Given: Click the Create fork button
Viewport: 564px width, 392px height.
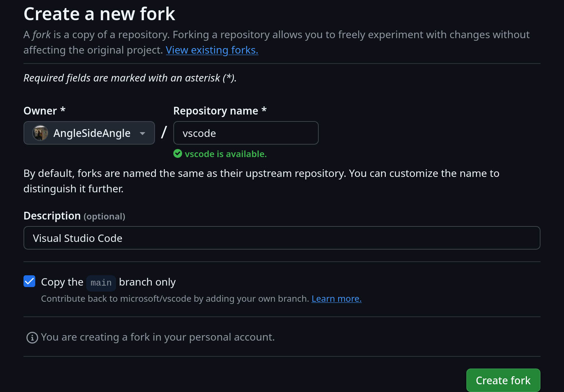Looking at the screenshot, I should 503,380.
